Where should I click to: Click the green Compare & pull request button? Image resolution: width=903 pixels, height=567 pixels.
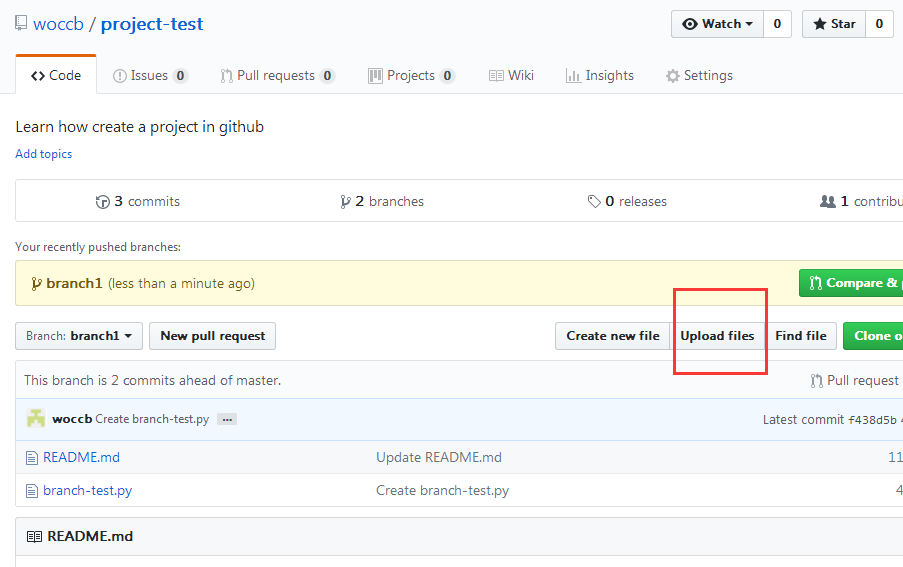coord(851,283)
